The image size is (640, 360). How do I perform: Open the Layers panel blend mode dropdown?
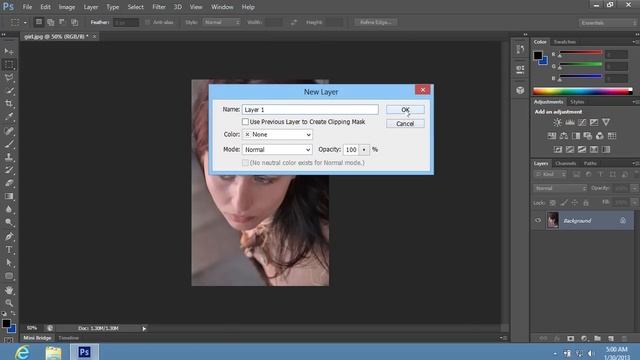click(x=560, y=188)
